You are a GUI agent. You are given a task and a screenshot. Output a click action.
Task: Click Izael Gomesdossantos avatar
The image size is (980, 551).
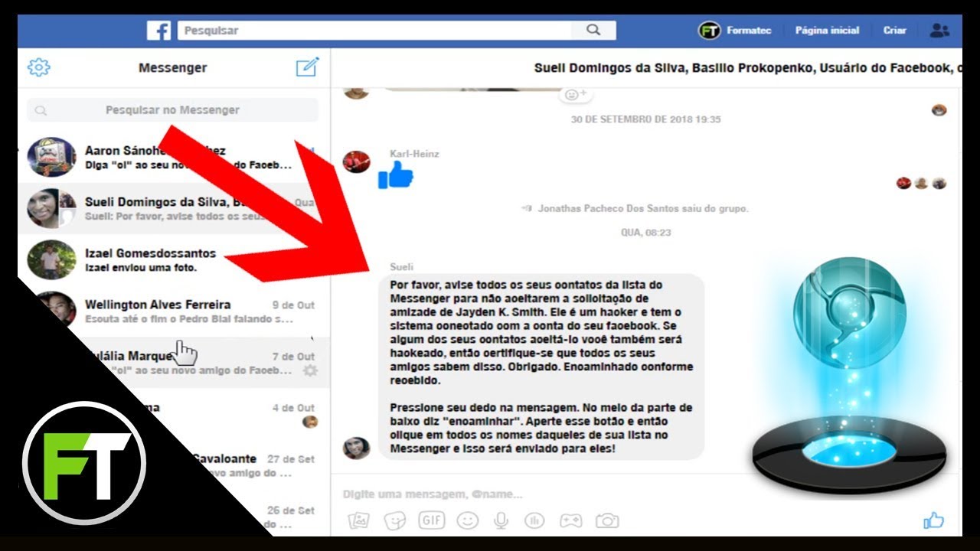(x=51, y=259)
